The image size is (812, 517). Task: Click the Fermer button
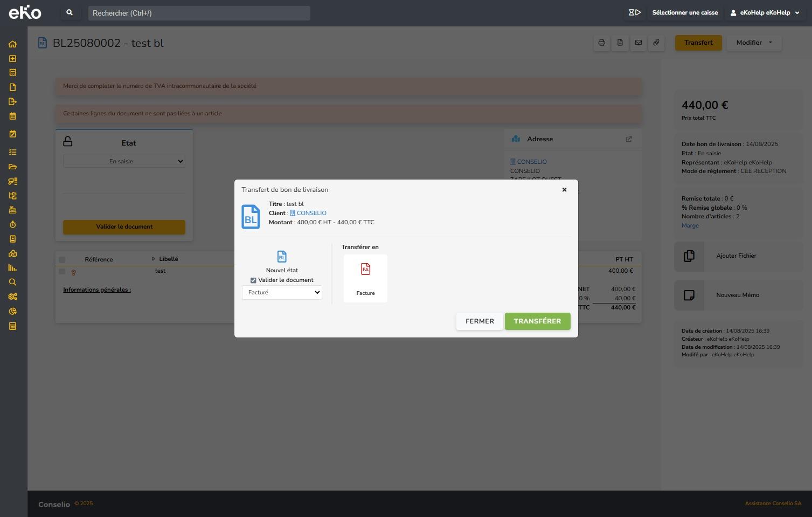[480, 321]
